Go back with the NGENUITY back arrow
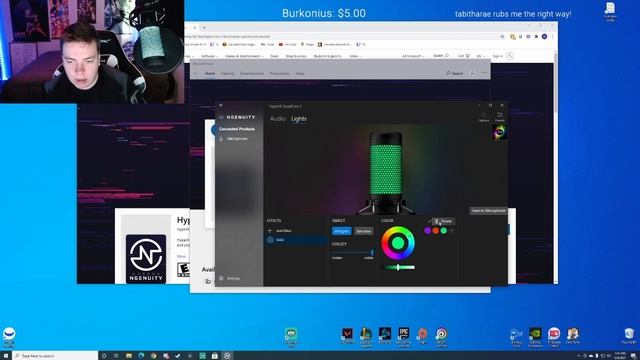Viewport: 640px width, 360px height. click(x=221, y=105)
